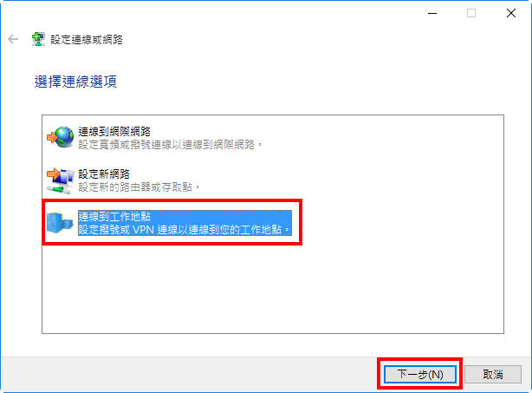The width and height of the screenshot is (532, 393).
Task: Select the highlighted 連線到工作地點 title
Action: [x=114, y=217]
